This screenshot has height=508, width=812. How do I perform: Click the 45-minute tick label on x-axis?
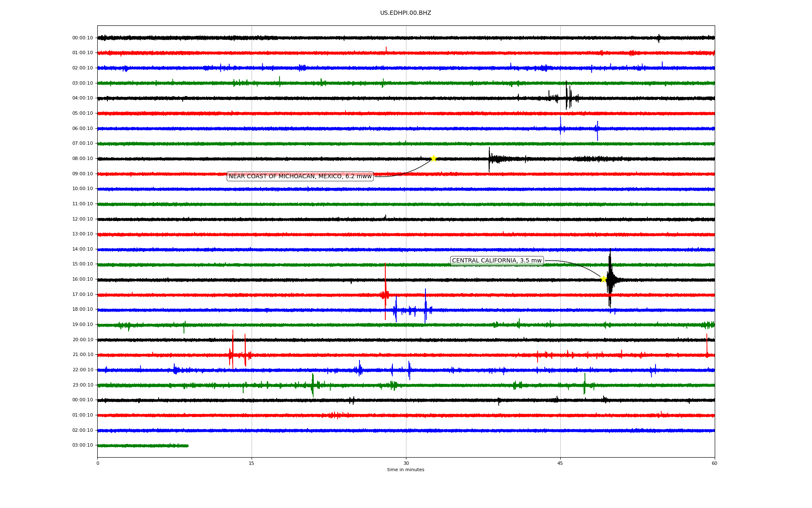click(560, 463)
